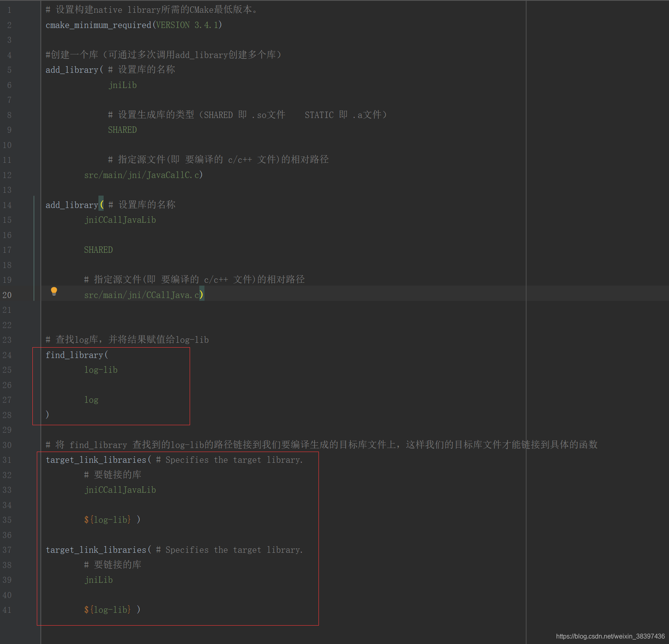Click src/main/jni/CCallJava.c path
Viewport: 669px width, 644px height.
click(142, 295)
